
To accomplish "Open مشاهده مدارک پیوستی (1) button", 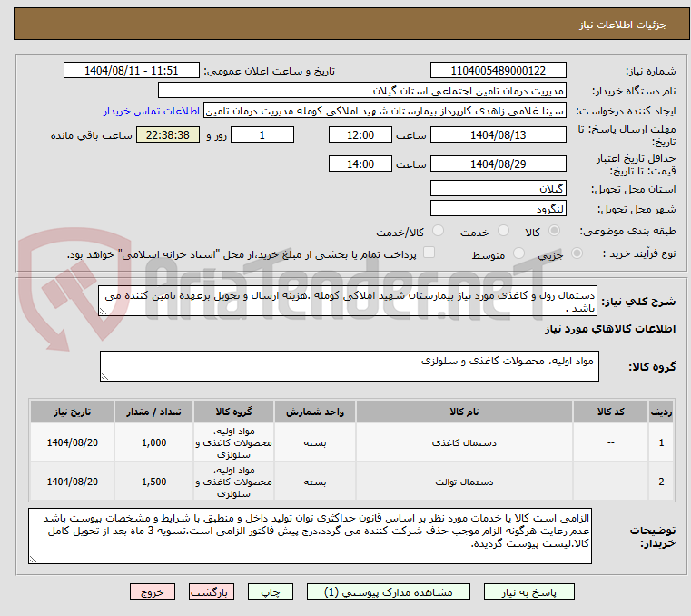I will 389,591.
